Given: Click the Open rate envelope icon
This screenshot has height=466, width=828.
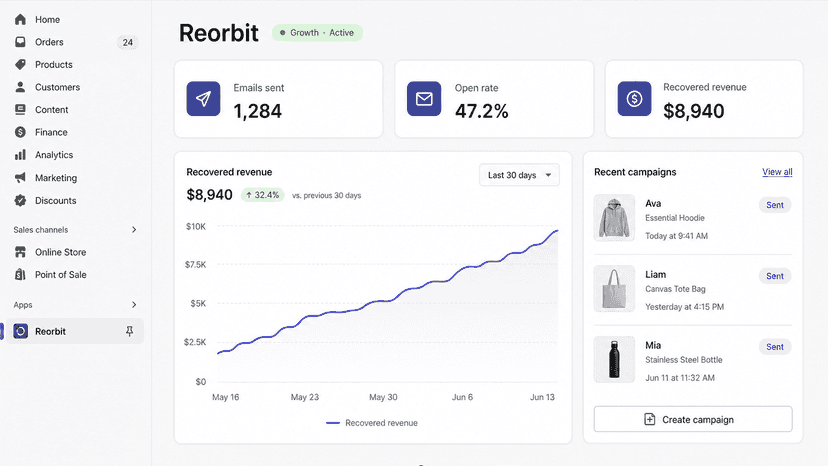Looking at the screenshot, I should coord(424,99).
